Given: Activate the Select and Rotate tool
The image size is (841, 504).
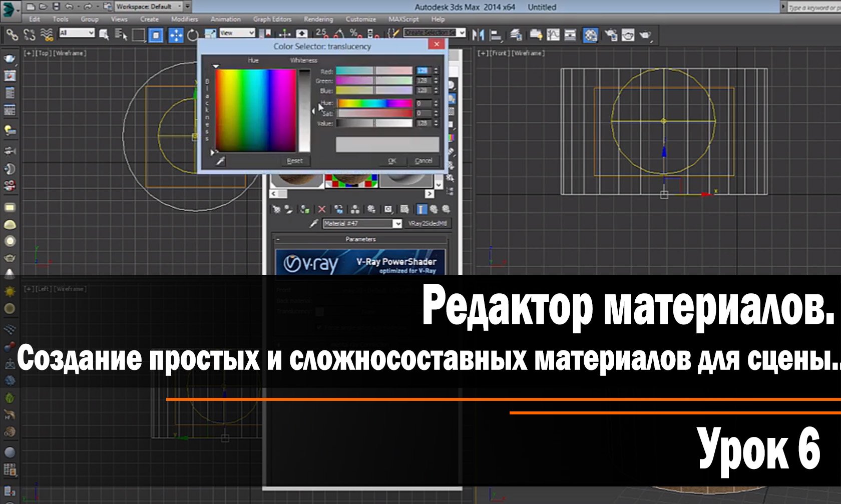Looking at the screenshot, I should point(193,35).
